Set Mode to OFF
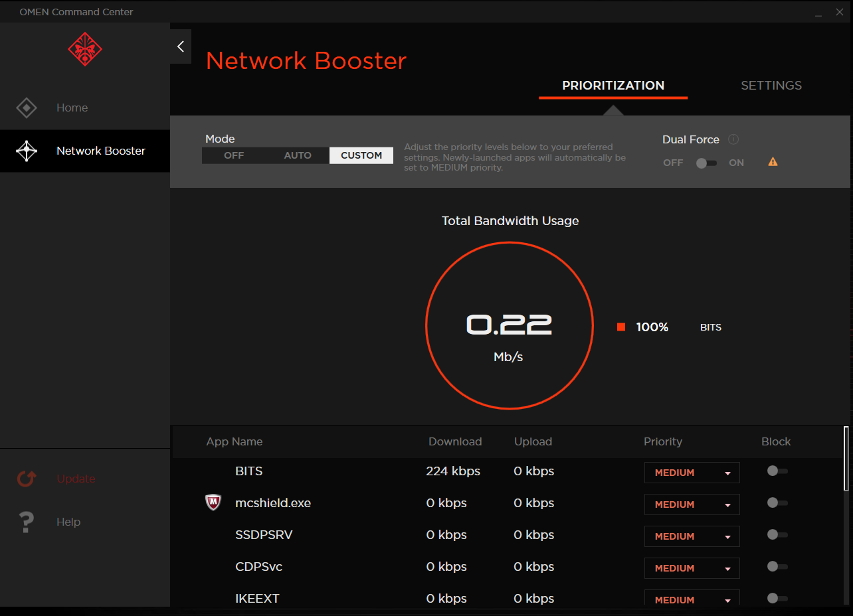This screenshot has height=616, width=853. [x=234, y=155]
